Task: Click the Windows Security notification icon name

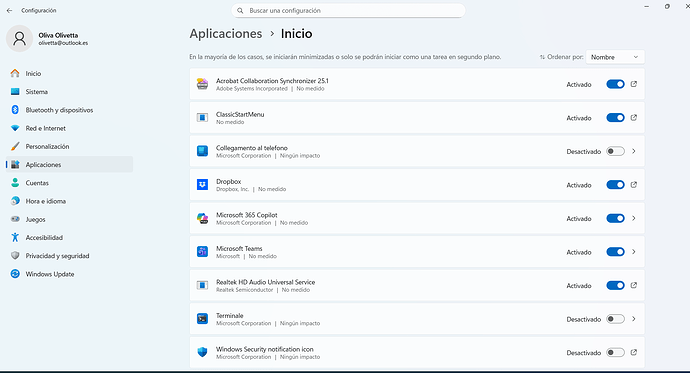Action: click(264, 349)
